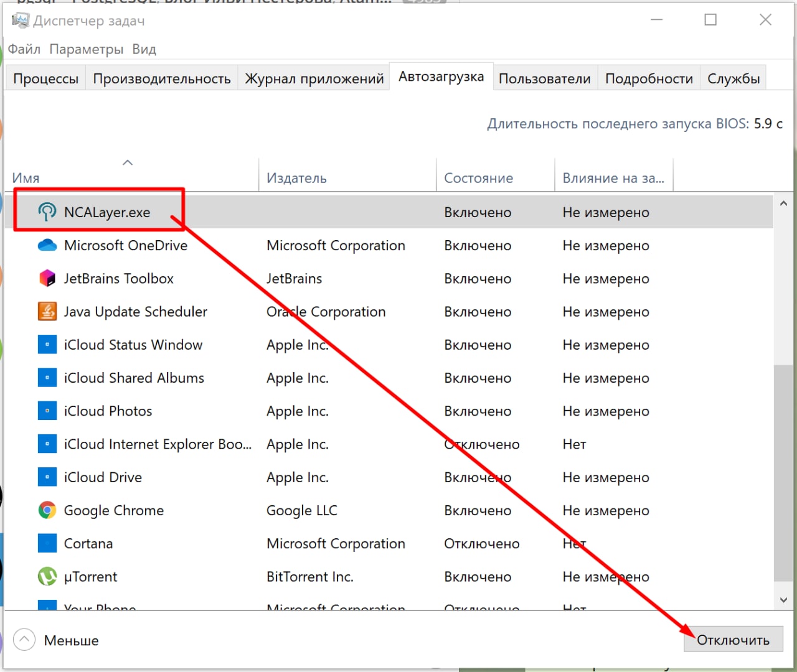This screenshot has height=672, width=797.
Task: Click the JetBrains Toolbox icon
Action: [47, 278]
